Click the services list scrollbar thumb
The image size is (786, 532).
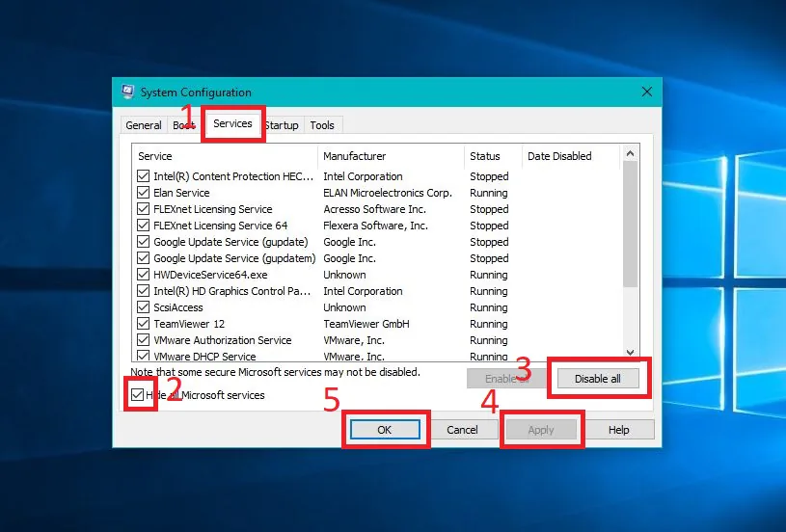coord(630,224)
